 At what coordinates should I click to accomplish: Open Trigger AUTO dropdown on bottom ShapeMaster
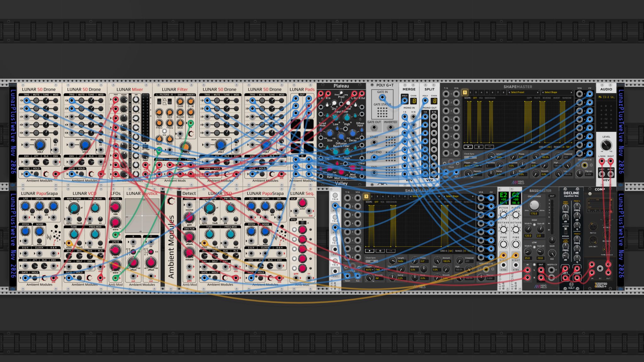click(x=369, y=270)
